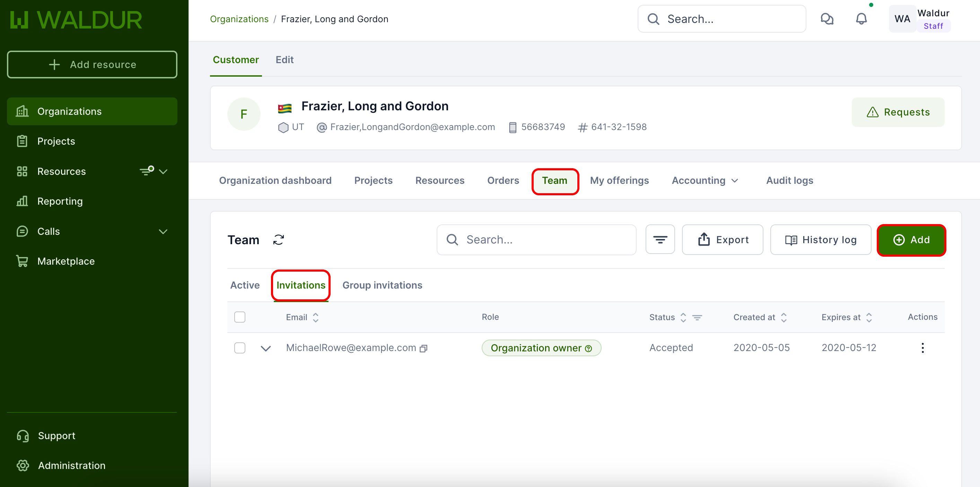The height and width of the screenshot is (487, 980).
Task: Click the Team table refresh icon
Action: (x=279, y=240)
